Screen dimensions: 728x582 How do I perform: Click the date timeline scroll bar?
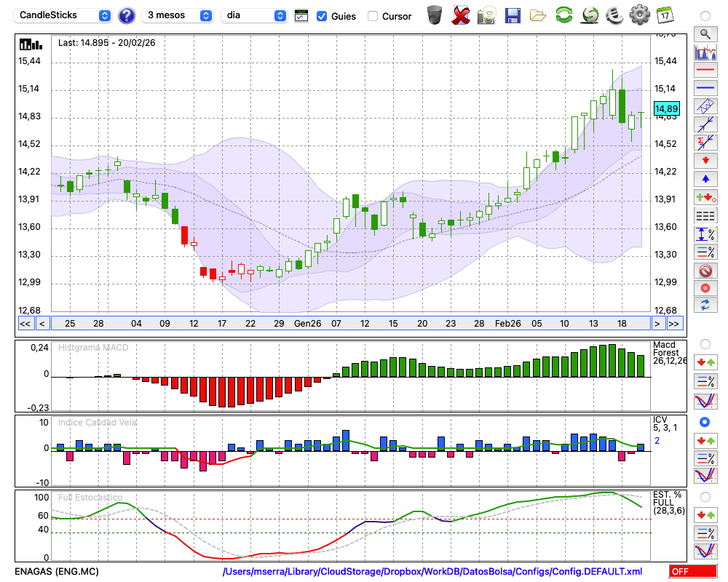349,324
